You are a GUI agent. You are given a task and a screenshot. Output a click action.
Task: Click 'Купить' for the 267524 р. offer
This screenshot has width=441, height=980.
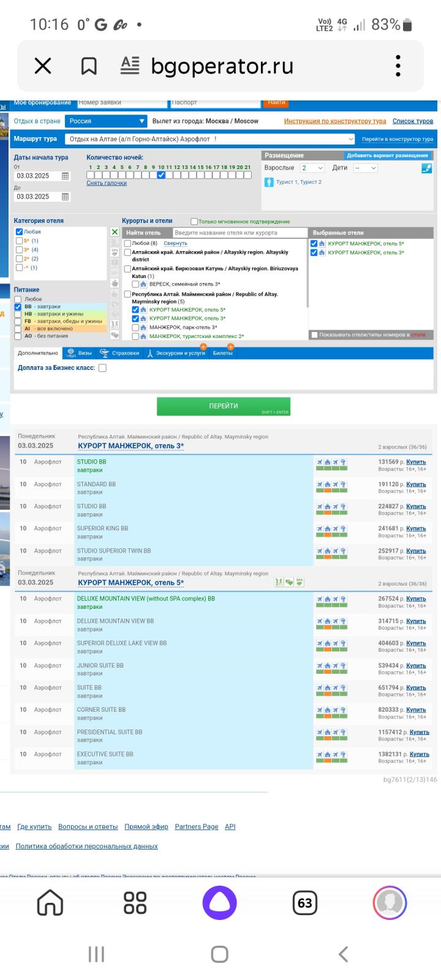416,598
